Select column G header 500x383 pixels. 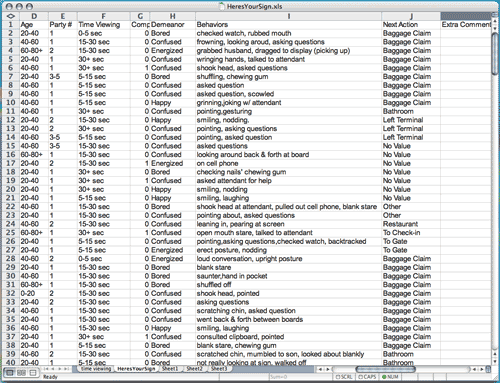(140, 16)
